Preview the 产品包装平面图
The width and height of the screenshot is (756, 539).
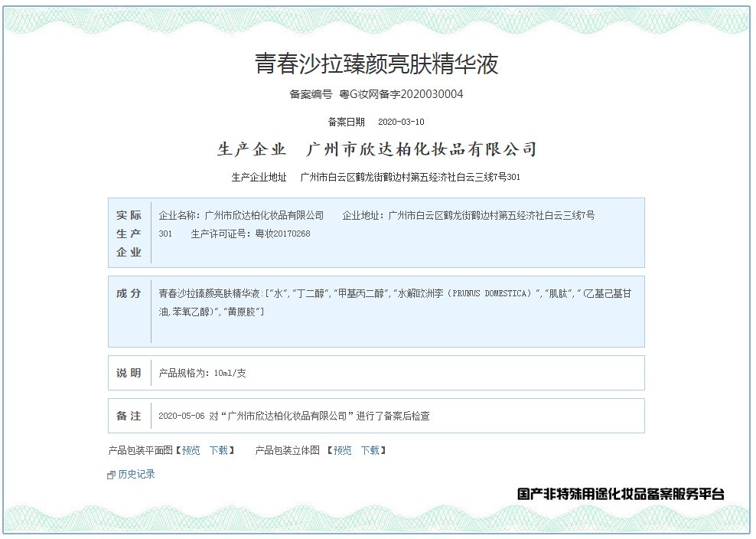pos(191,450)
